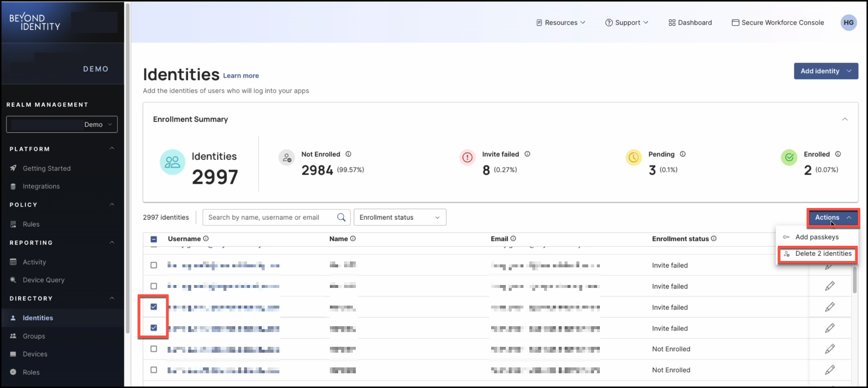Open Secure Workforce Console link
The height and width of the screenshot is (388, 868).
coord(777,23)
